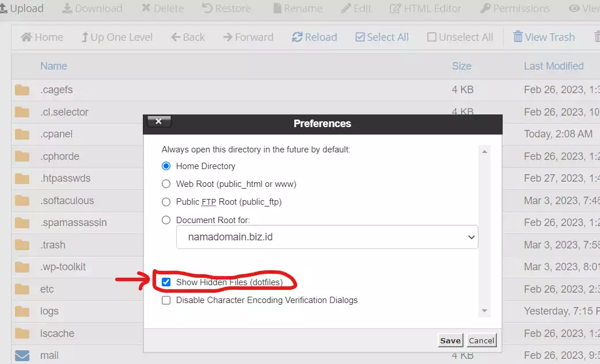
Task: Toggle Show Hidden Files (dotfiles) checkbox
Action: (166, 282)
